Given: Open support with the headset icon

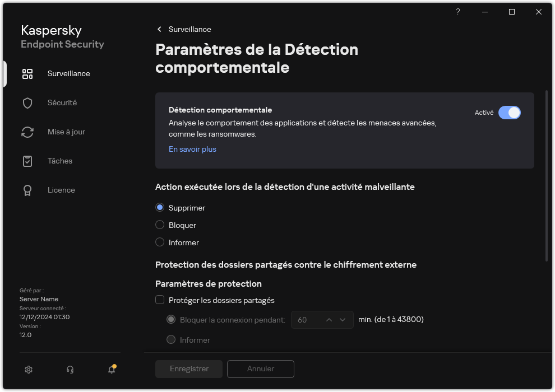Looking at the screenshot, I should 70,370.
